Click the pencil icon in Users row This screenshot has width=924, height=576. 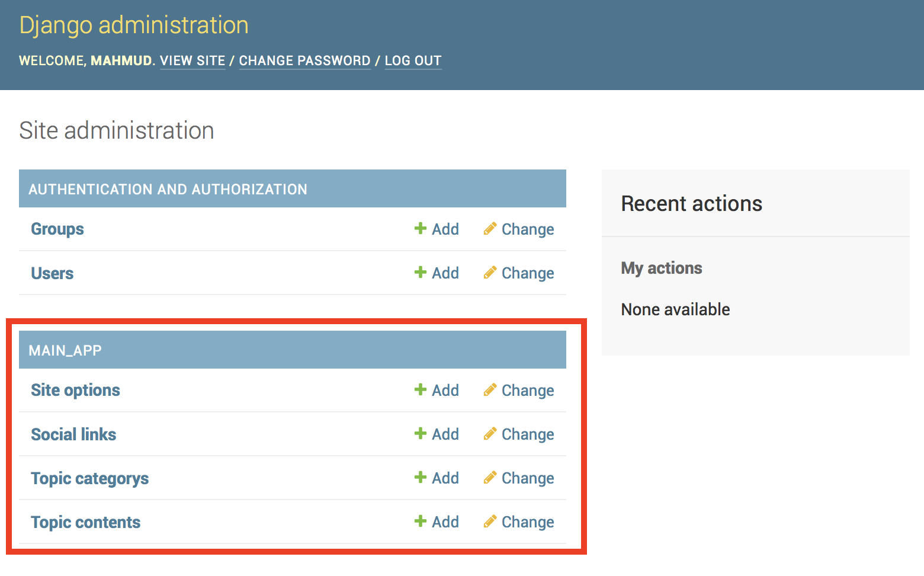pos(490,273)
